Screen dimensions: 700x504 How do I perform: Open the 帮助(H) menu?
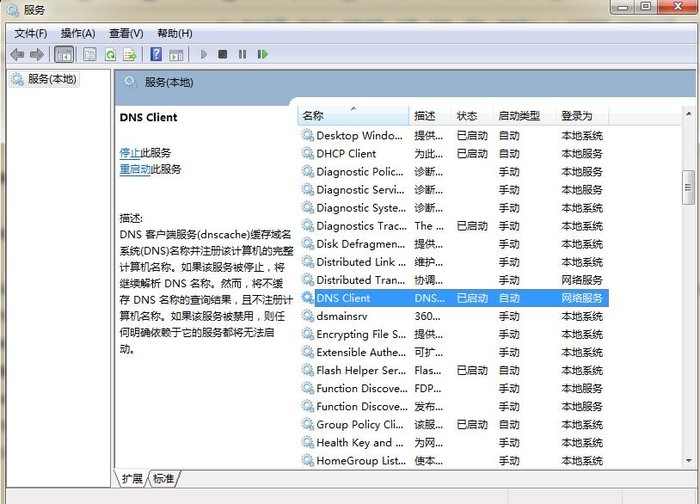175,33
